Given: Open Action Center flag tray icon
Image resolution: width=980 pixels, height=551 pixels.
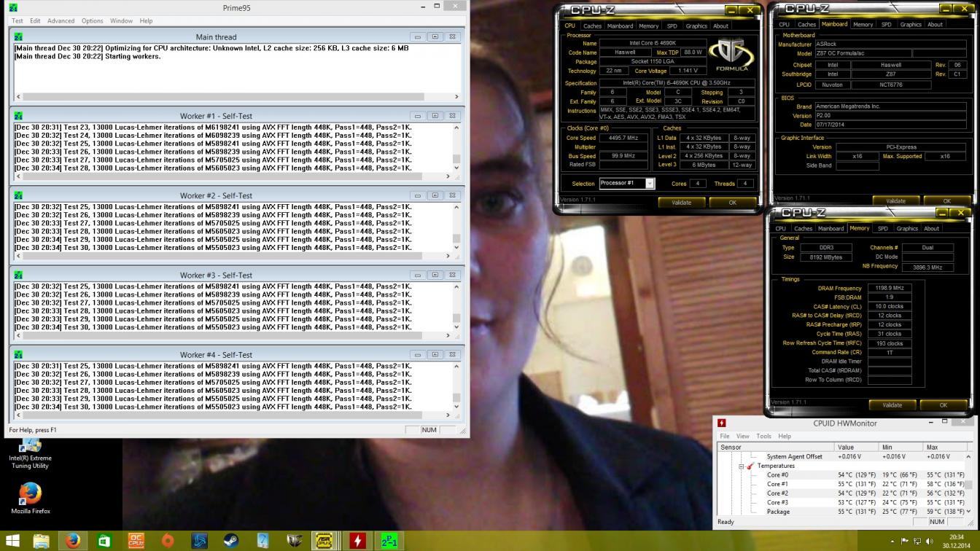Looking at the screenshot, I should [x=905, y=541].
